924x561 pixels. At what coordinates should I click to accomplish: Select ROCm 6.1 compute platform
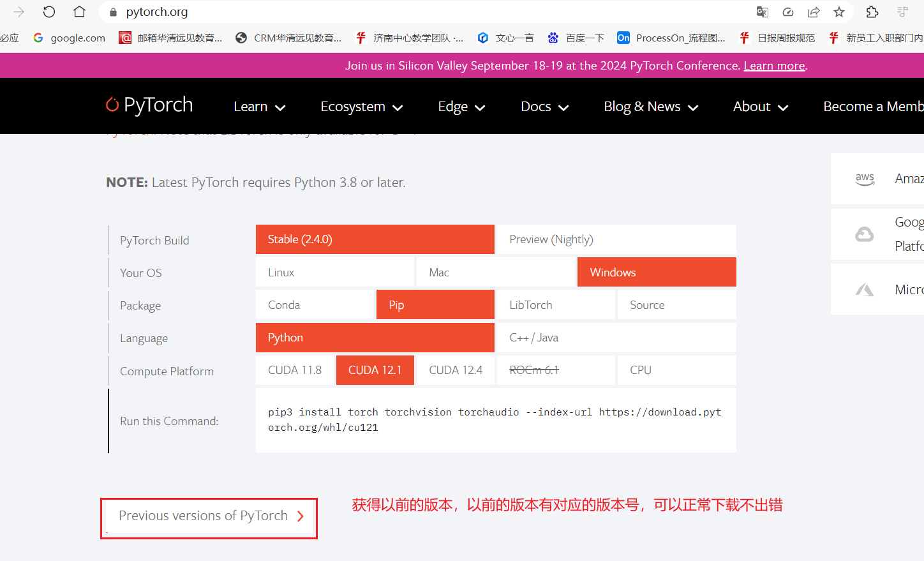click(556, 370)
